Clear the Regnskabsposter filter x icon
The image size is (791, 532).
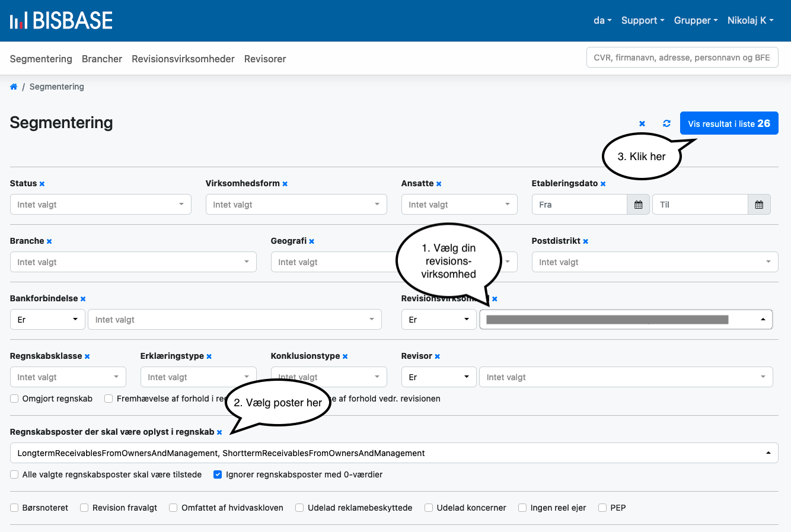[219, 432]
